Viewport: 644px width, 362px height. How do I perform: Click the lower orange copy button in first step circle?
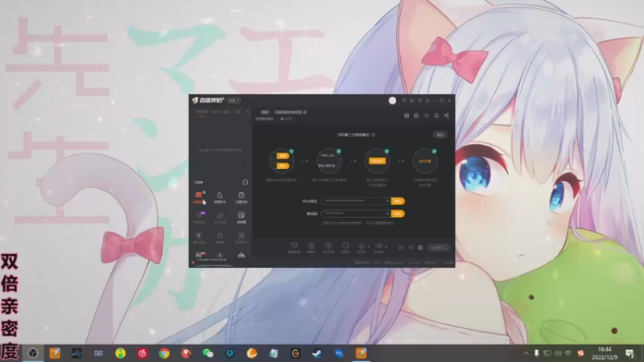point(283,166)
